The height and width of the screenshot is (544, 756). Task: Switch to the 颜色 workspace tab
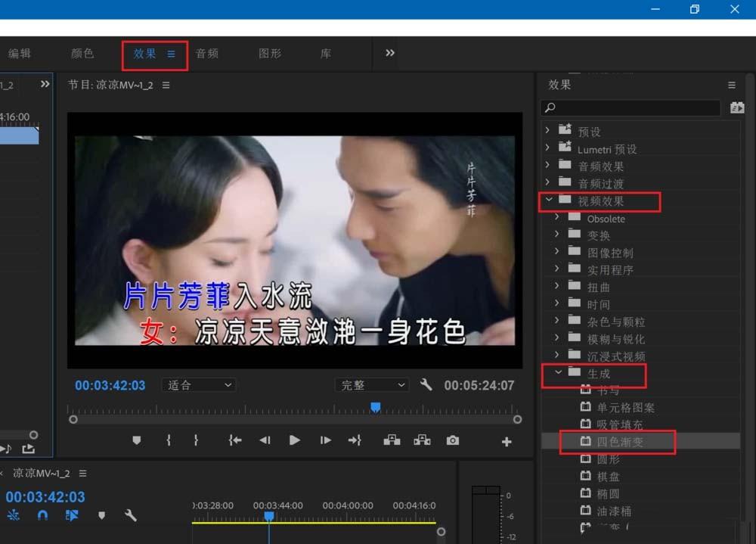click(83, 54)
